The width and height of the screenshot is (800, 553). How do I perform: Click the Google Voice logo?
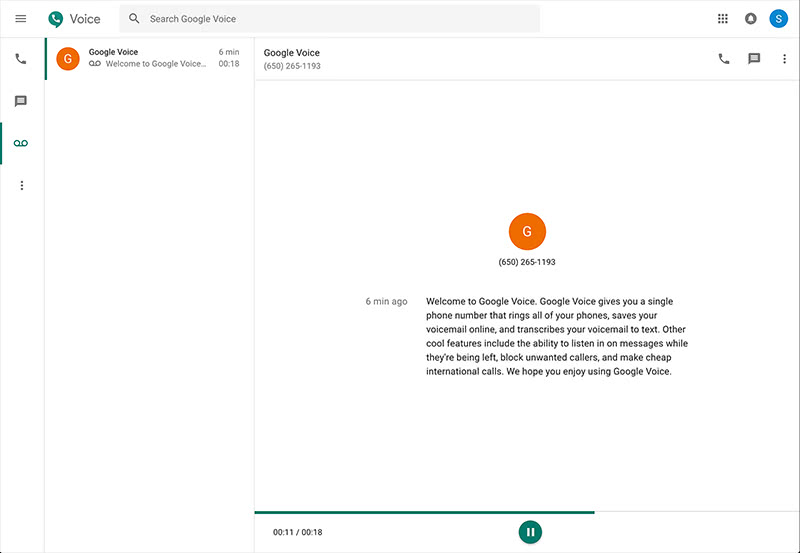click(x=74, y=19)
